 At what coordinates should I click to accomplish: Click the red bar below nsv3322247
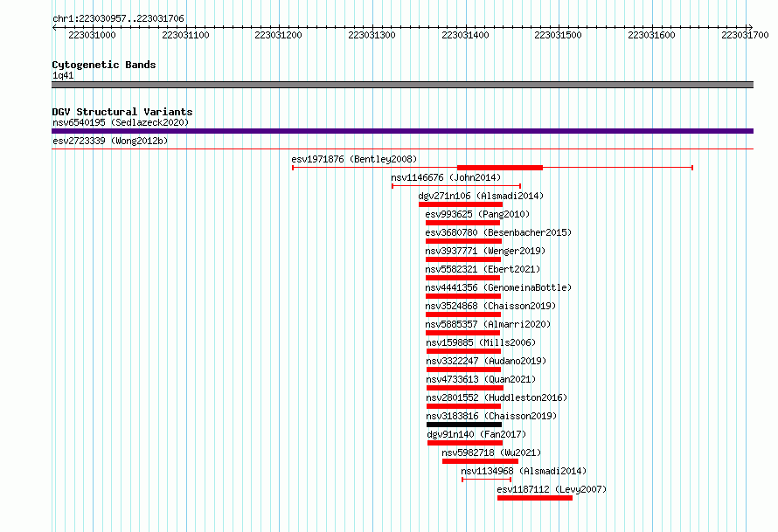(x=463, y=370)
